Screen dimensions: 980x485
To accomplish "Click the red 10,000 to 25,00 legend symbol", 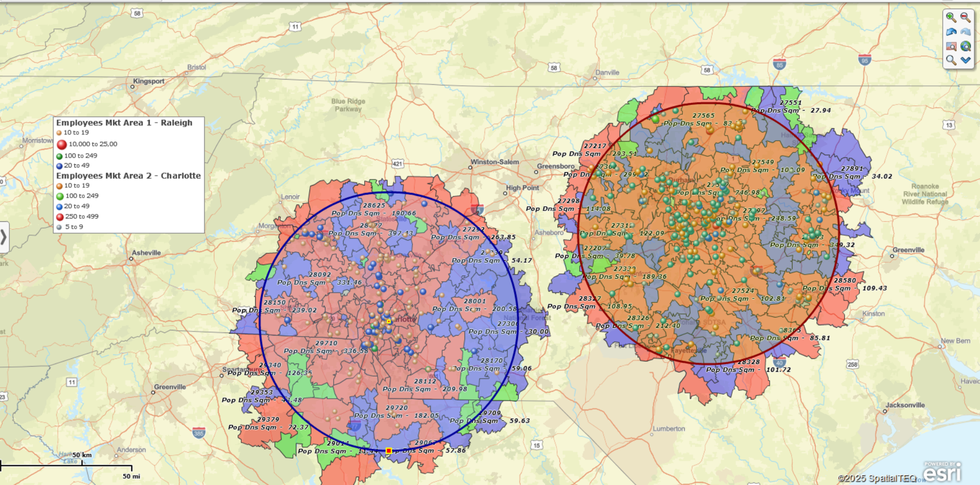I will [x=62, y=144].
